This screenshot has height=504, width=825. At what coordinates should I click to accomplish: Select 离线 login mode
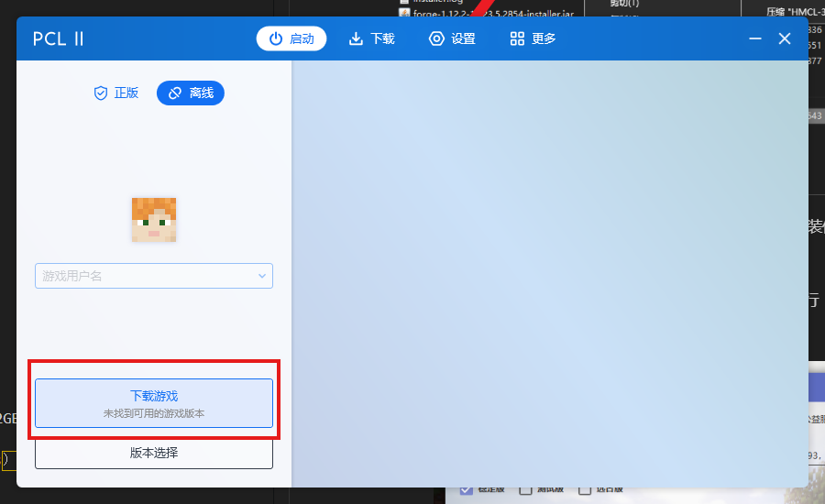click(191, 93)
